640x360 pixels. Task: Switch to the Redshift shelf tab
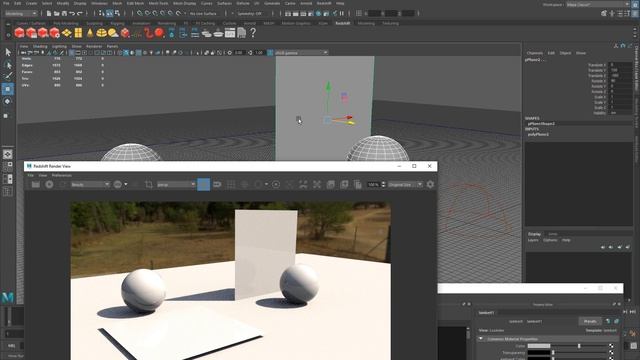click(x=342, y=23)
